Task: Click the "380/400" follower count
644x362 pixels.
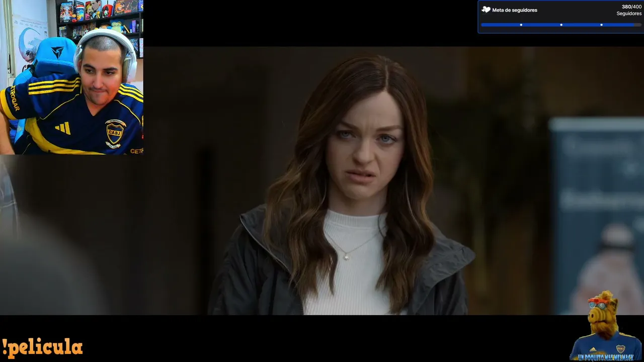Action: coord(631,7)
